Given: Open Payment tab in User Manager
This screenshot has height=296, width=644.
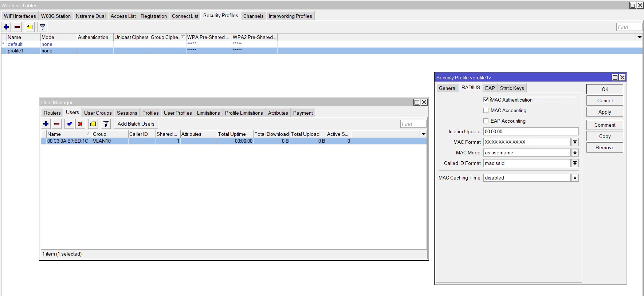Looking at the screenshot, I should point(303,113).
